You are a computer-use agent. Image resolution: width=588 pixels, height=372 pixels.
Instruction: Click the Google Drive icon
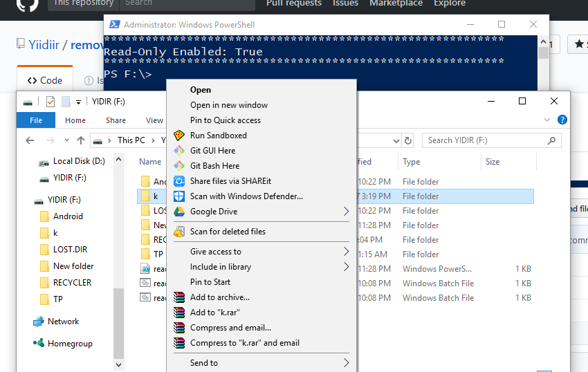point(179,212)
